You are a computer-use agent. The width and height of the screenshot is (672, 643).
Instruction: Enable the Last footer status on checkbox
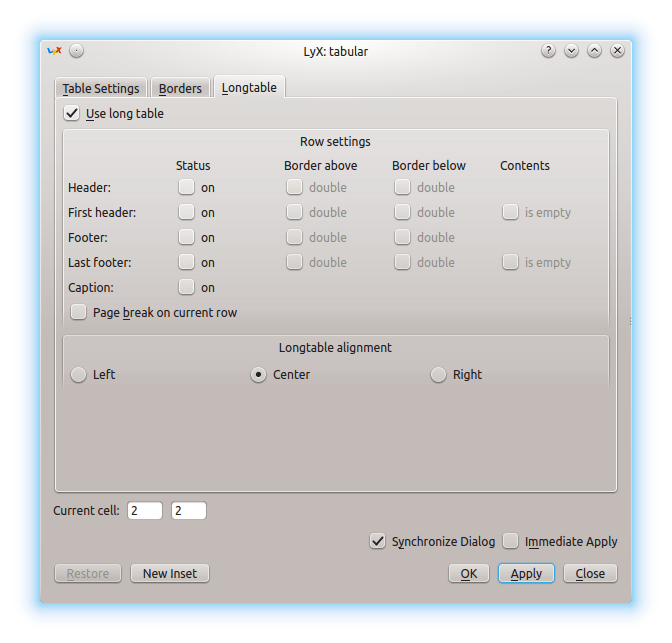(x=186, y=262)
